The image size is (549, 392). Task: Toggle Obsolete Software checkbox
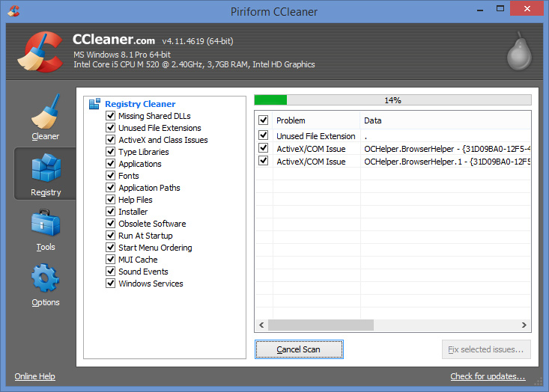pos(110,223)
